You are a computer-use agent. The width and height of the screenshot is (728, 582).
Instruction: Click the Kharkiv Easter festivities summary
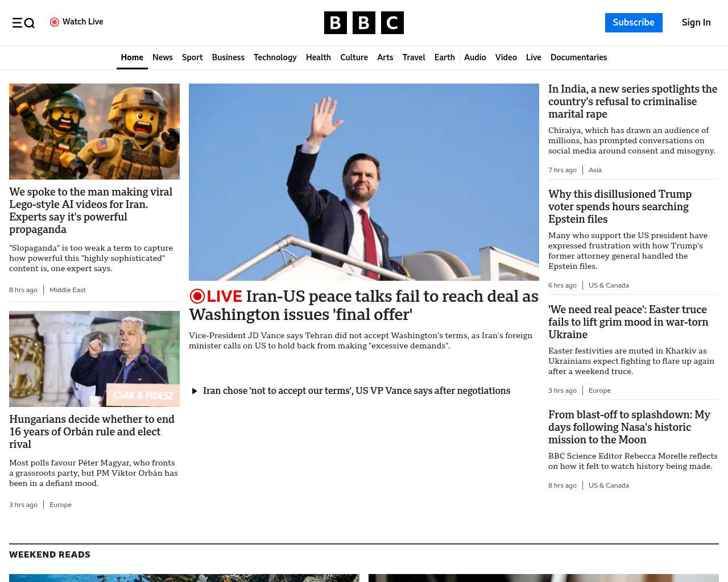click(x=631, y=361)
